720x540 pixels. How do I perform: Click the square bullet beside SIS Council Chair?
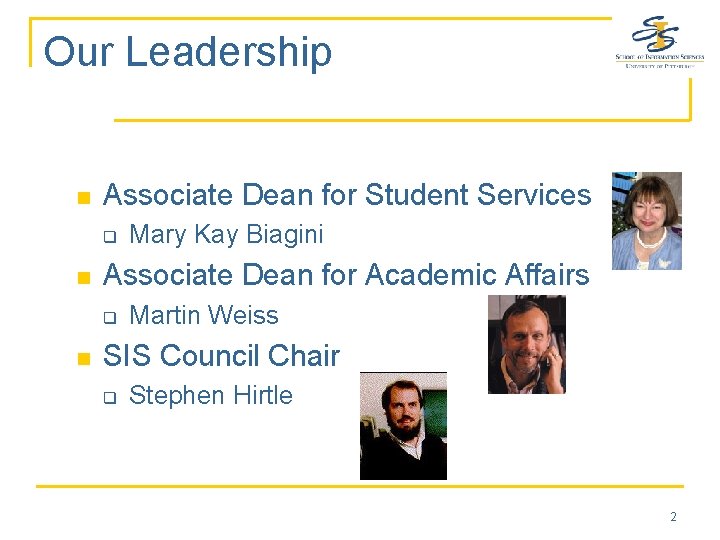coord(84,357)
